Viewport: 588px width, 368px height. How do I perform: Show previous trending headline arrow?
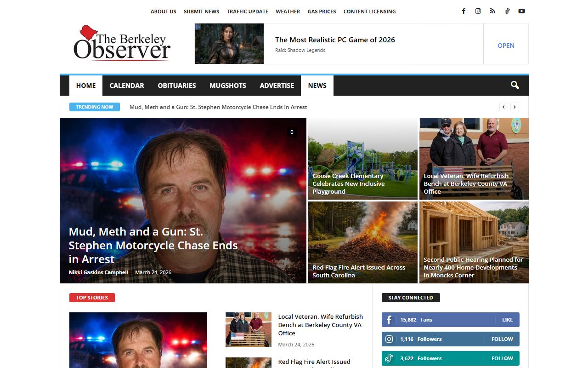(x=504, y=107)
